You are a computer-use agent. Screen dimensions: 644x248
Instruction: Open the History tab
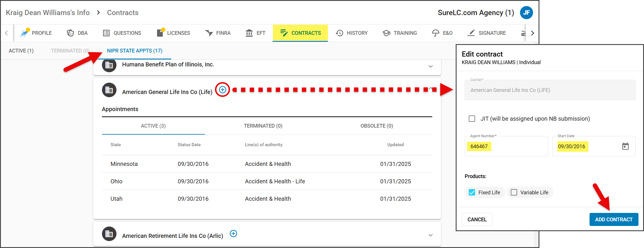pyautogui.click(x=351, y=33)
